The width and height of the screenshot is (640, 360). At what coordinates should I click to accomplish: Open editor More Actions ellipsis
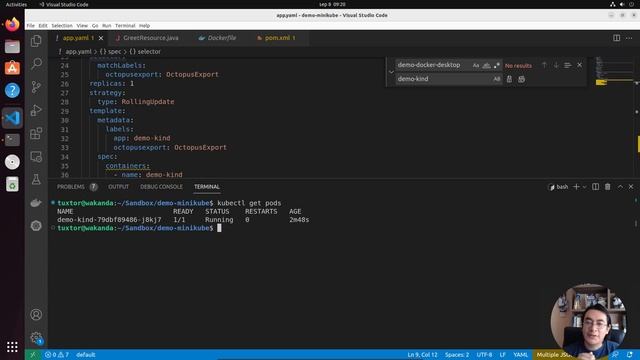tap(629, 38)
